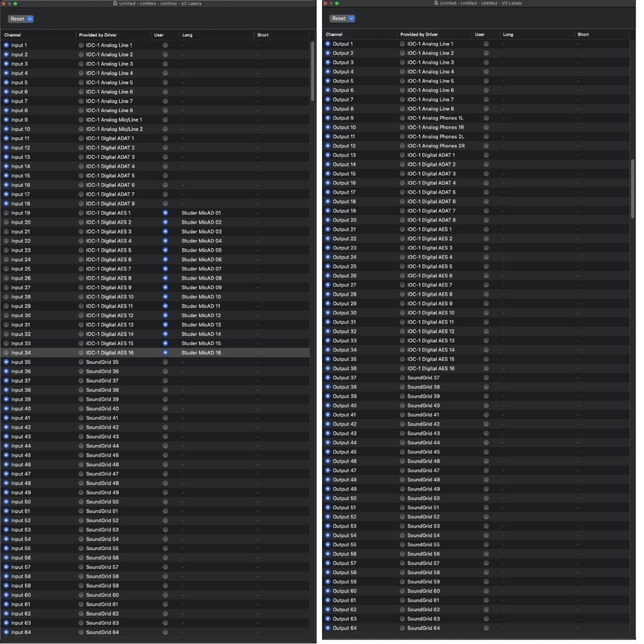The width and height of the screenshot is (644, 644).
Task: Select the Input 1 channel radio button
Action: click(x=6, y=45)
